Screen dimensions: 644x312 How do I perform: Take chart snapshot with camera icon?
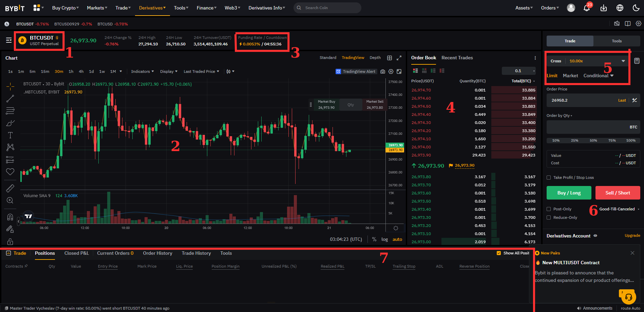[383, 71]
